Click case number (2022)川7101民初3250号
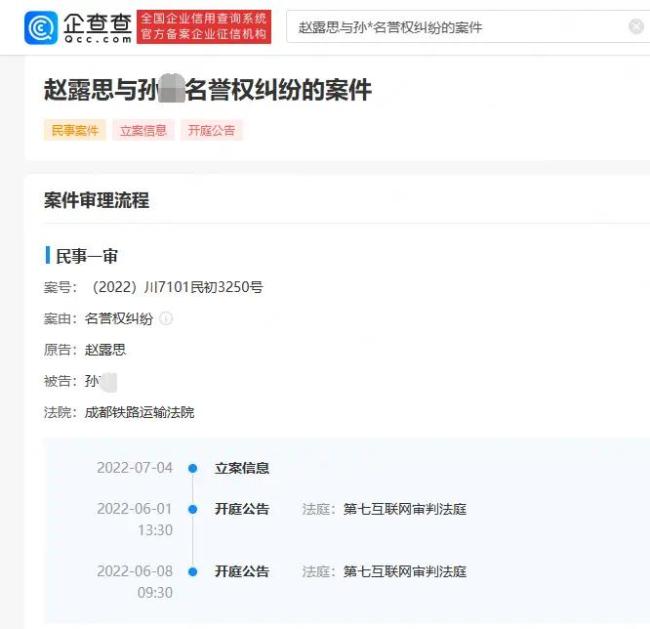Screen dimensions: 650x629 pyautogui.click(x=178, y=287)
